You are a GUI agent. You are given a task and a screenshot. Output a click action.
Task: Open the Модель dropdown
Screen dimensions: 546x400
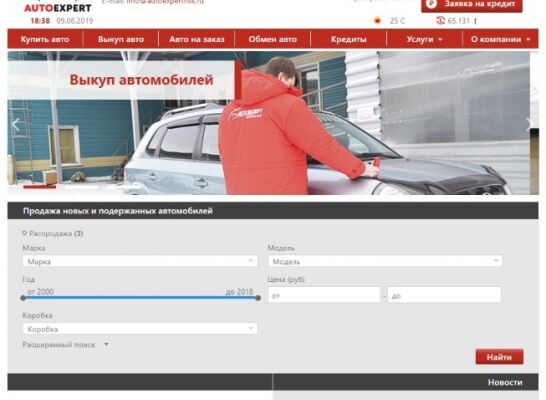(385, 261)
